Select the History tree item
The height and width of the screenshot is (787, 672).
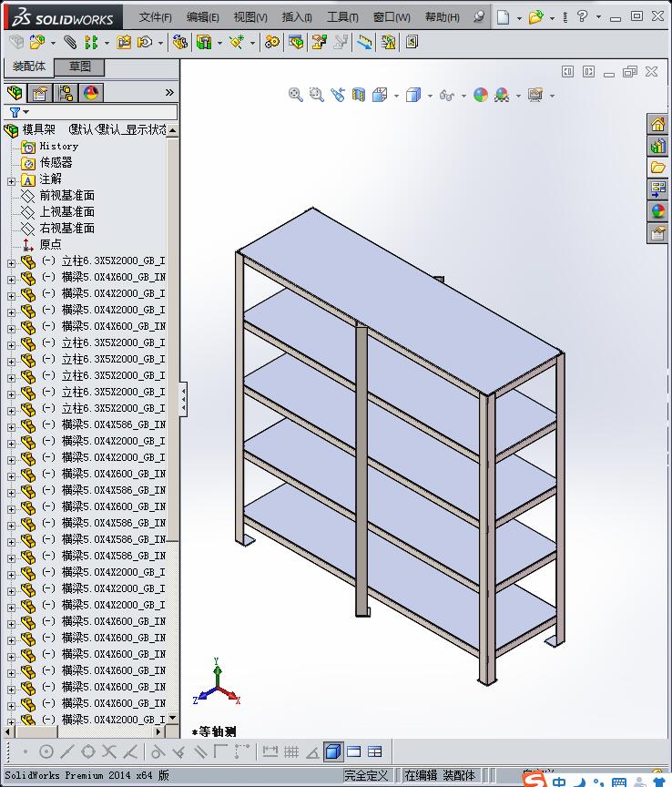[x=58, y=146]
